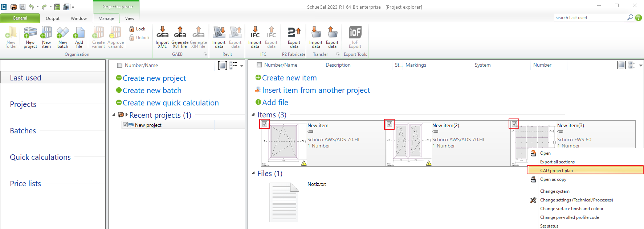Uncheck the New item checkbox
This screenshot has height=229, width=644.
[x=265, y=124]
